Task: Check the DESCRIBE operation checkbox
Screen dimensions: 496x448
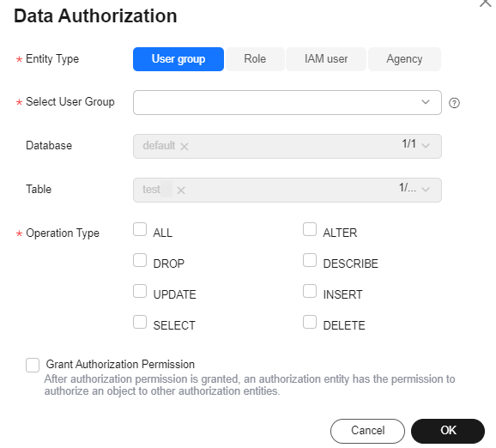Action: click(x=310, y=260)
